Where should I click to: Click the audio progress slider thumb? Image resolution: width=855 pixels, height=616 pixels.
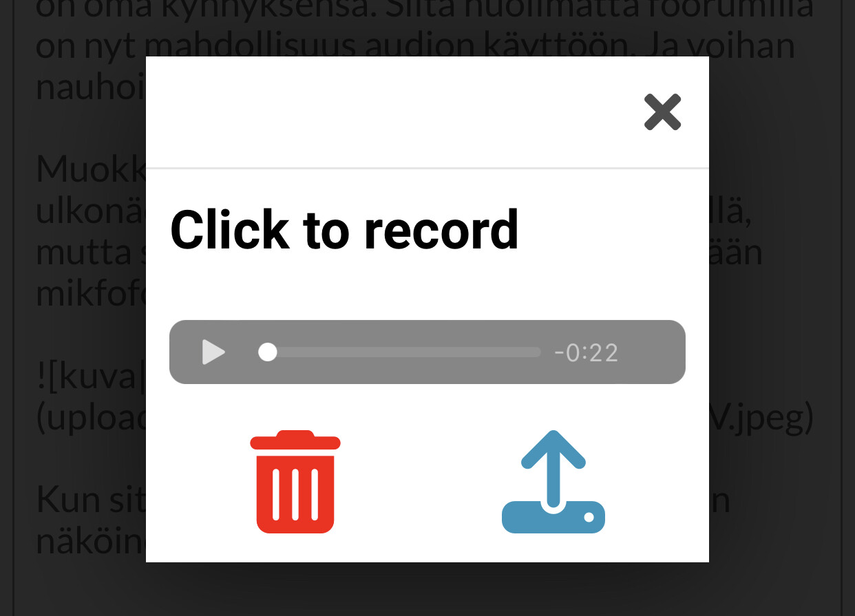tap(268, 352)
